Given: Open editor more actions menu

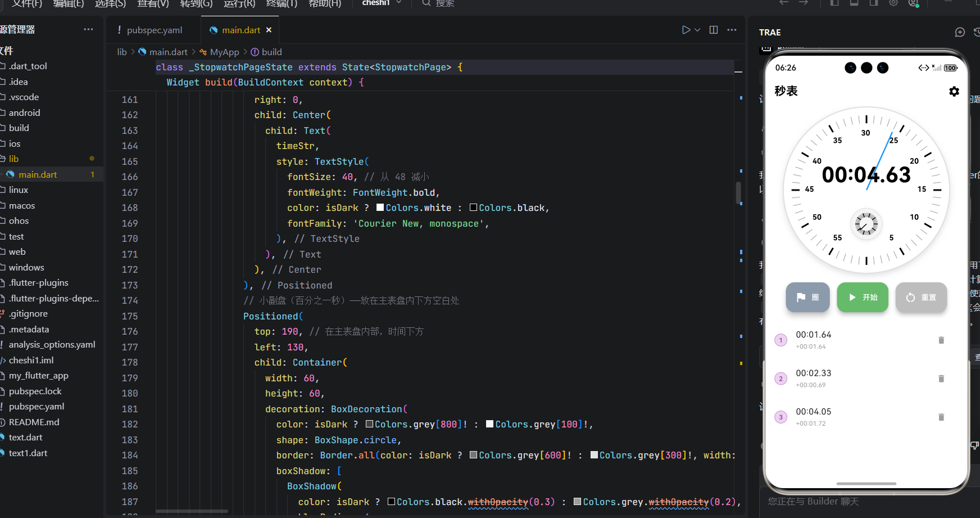Looking at the screenshot, I should click(732, 30).
